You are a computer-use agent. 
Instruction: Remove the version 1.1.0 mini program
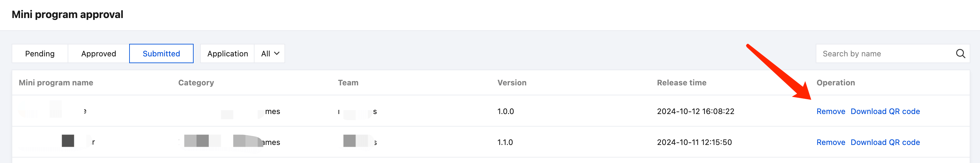coord(831,142)
